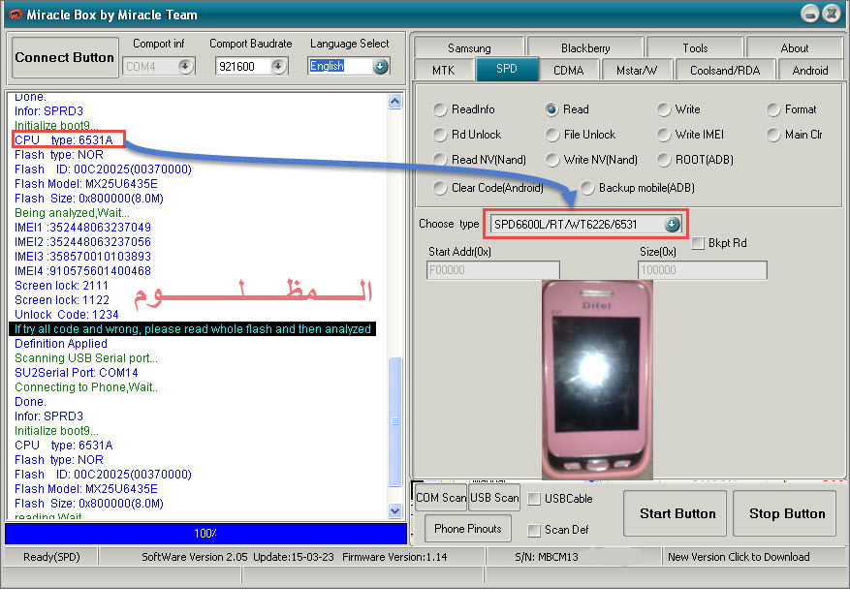This screenshot has width=850, height=616.
Task: Click the Ready(SPD) status entry
Action: tap(51, 556)
